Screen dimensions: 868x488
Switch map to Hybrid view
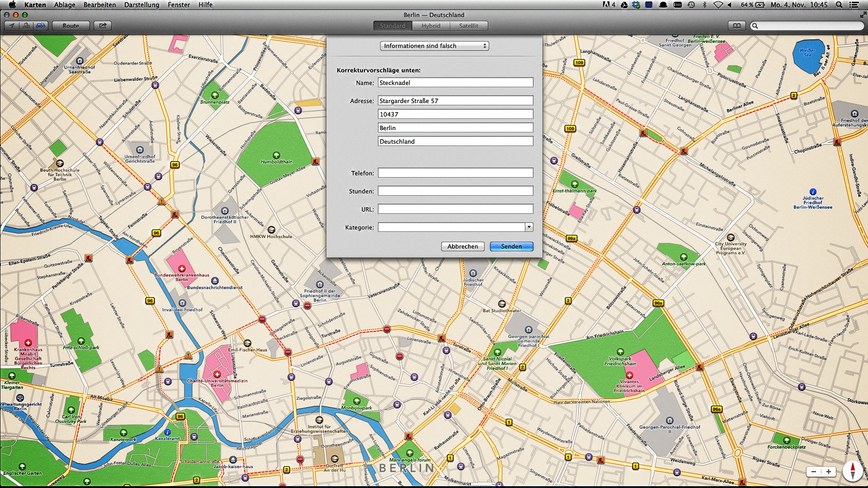point(431,26)
